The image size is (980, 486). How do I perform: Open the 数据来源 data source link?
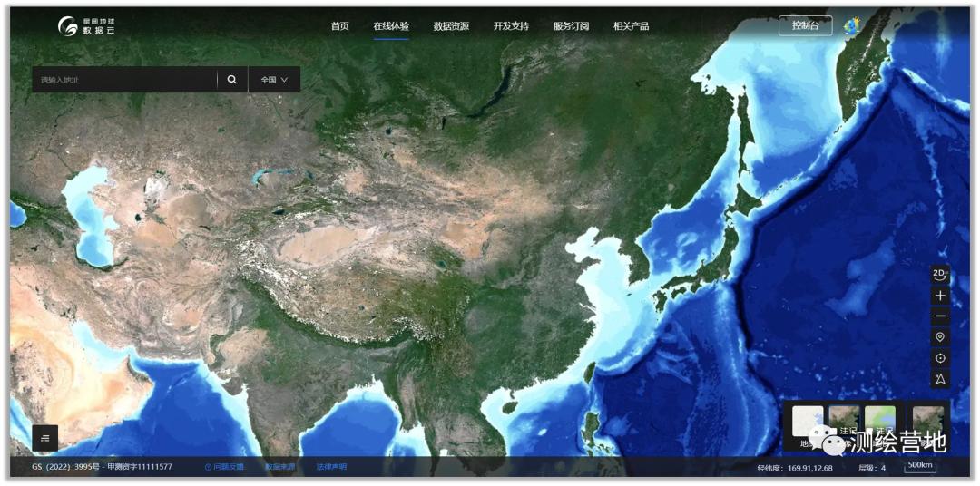pyautogui.click(x=279, y=467)
